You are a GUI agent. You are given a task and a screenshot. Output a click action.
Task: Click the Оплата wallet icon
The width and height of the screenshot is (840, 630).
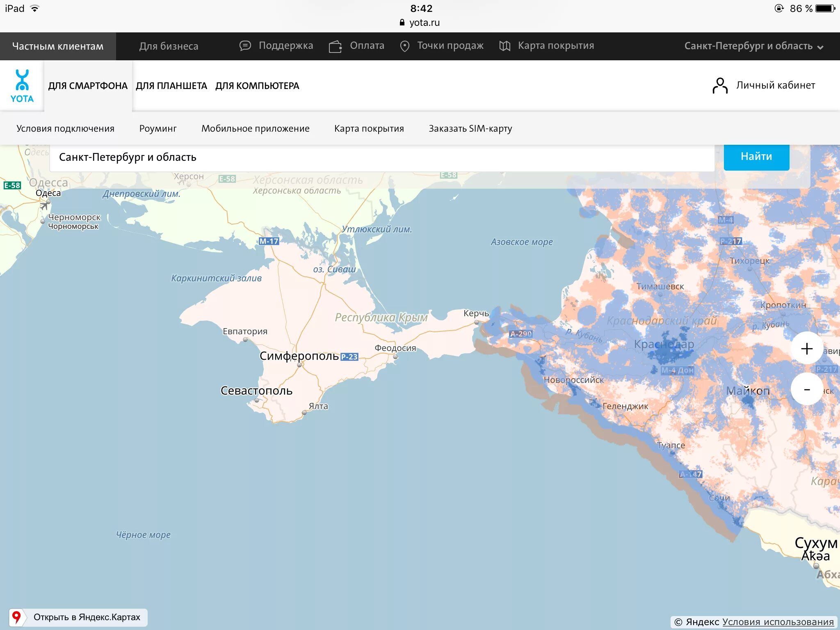[335, 46]
